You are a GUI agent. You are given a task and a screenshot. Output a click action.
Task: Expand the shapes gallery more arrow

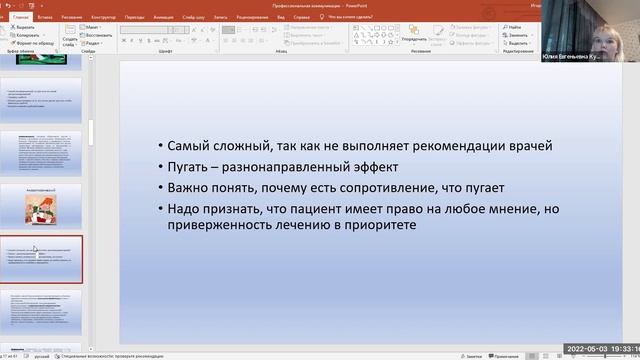[x=398, y=42]
